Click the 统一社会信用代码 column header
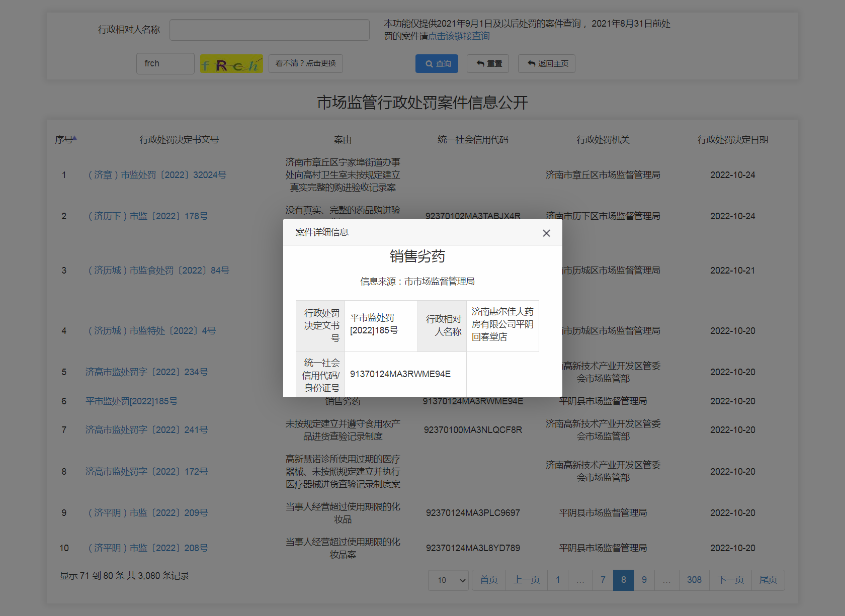Viewport: 845px width, 616px height. pos(473,140)
